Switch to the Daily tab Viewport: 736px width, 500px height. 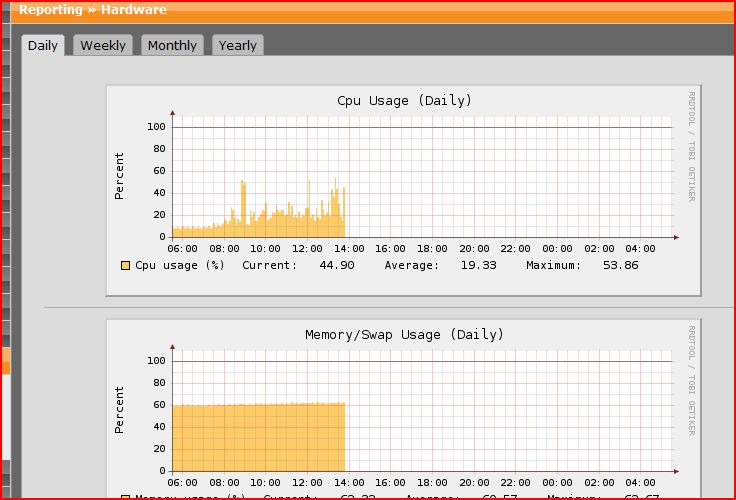coord(43,46)
